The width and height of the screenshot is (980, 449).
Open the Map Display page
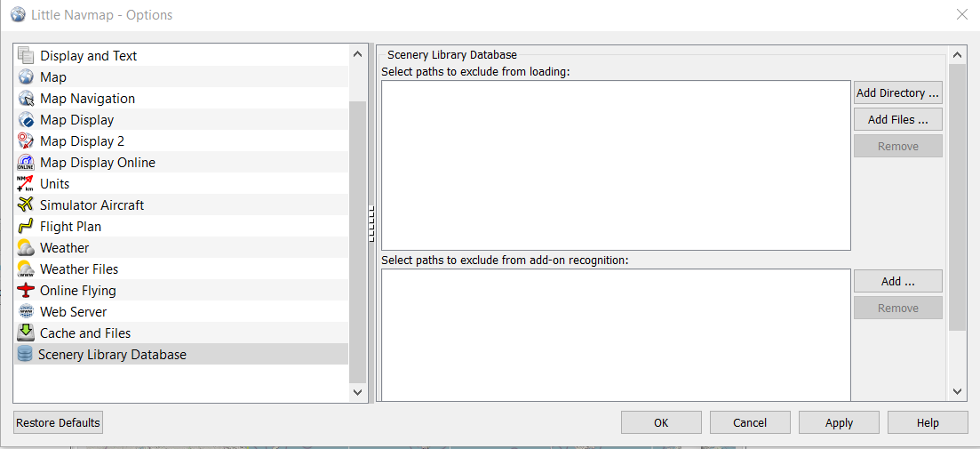180,119
